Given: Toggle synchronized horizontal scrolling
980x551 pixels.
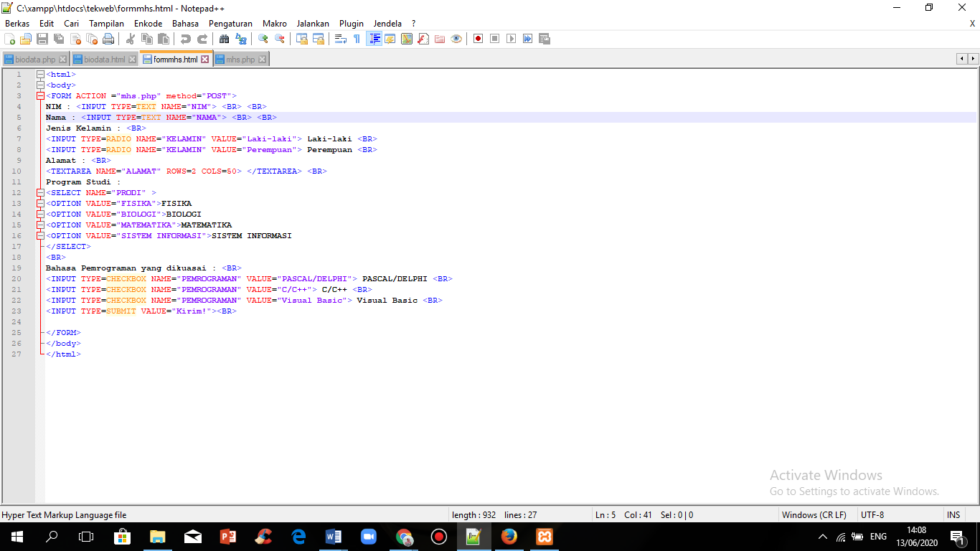Looking at the screenshot, I should click(x=319, y=39).
